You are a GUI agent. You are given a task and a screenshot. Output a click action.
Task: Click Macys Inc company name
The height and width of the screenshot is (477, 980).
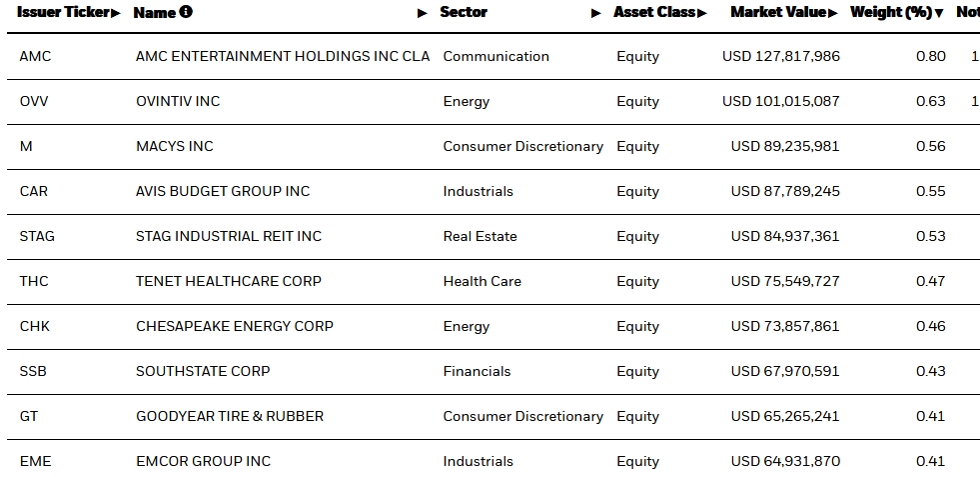click(175, 147)
